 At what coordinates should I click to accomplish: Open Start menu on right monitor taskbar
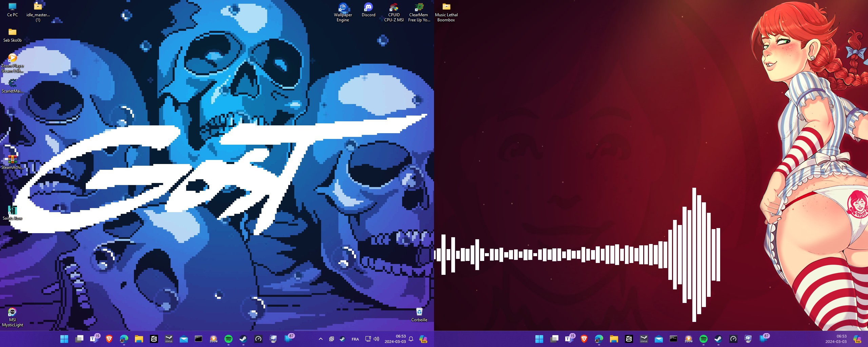click(x=539, y=339)
